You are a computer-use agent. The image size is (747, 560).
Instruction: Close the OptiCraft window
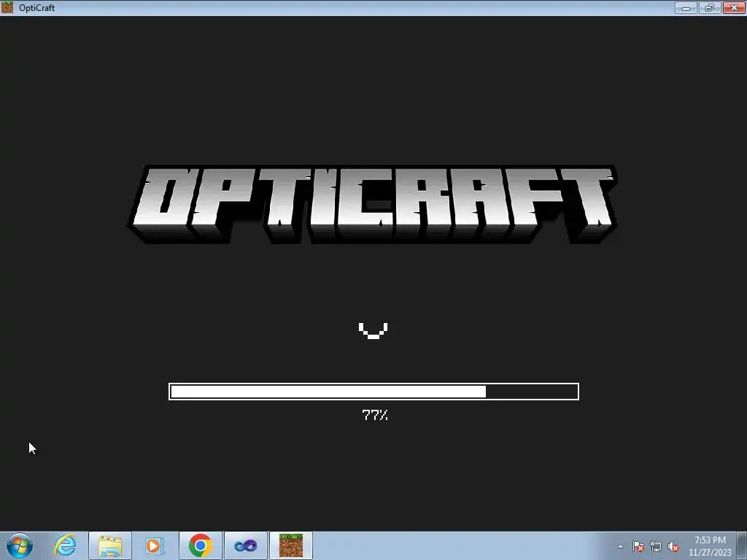(x=734, y=7)
